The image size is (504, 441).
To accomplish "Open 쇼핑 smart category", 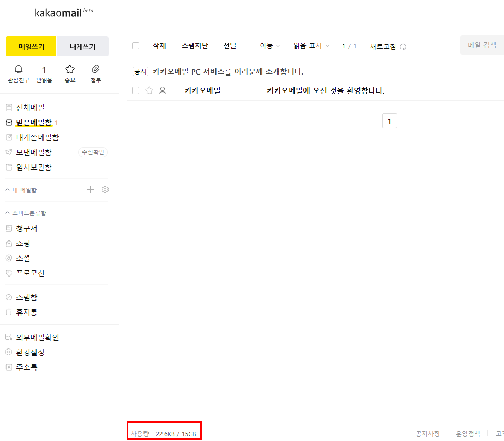I will pyautogui.click(x=23, y=243).
